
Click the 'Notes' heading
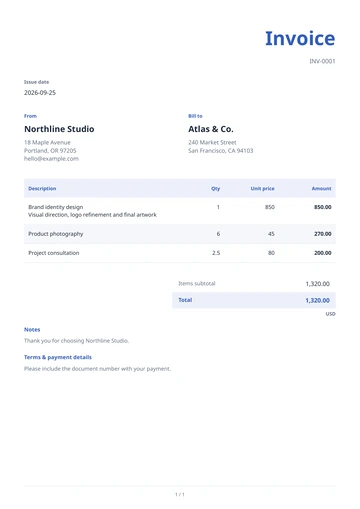32,330
